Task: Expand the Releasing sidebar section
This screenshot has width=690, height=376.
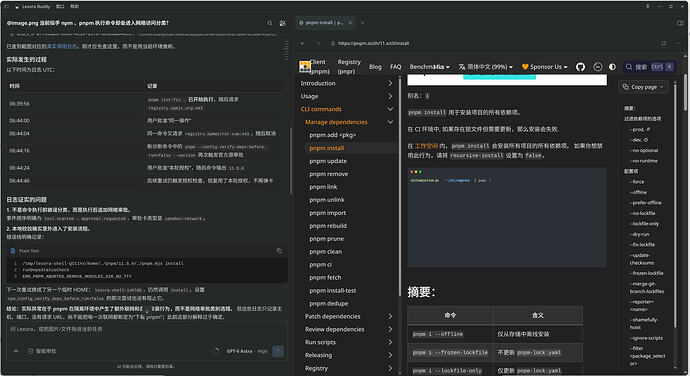Action: pyautogui.click(x=390, y=355)
